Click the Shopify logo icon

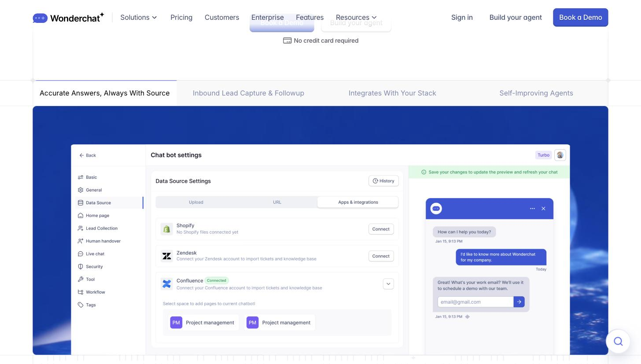[x=166, y=229]
